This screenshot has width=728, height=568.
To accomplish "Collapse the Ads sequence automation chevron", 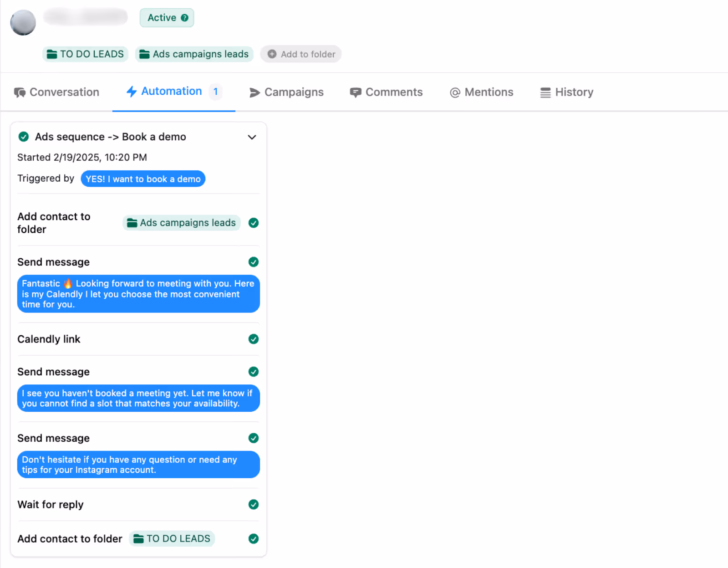I will pos(252,137).
